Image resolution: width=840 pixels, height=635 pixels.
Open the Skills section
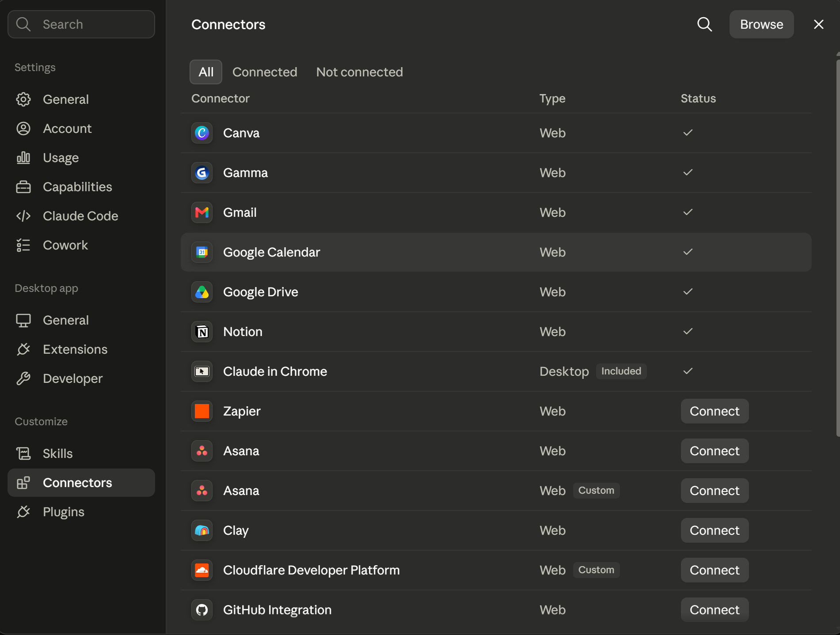coord(81,454)
